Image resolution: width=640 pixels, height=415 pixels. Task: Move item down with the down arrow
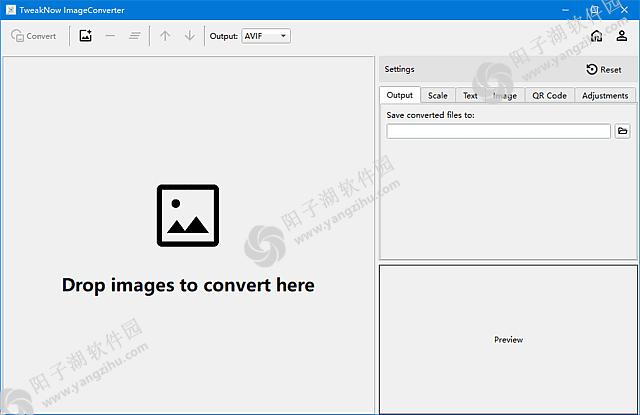[x=189, y=36]
